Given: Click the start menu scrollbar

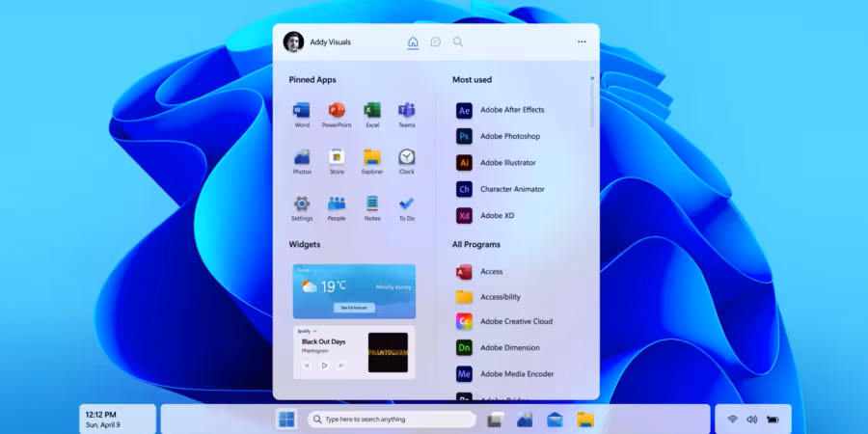Looking at the screenshot, I should [x=592, y=105].
